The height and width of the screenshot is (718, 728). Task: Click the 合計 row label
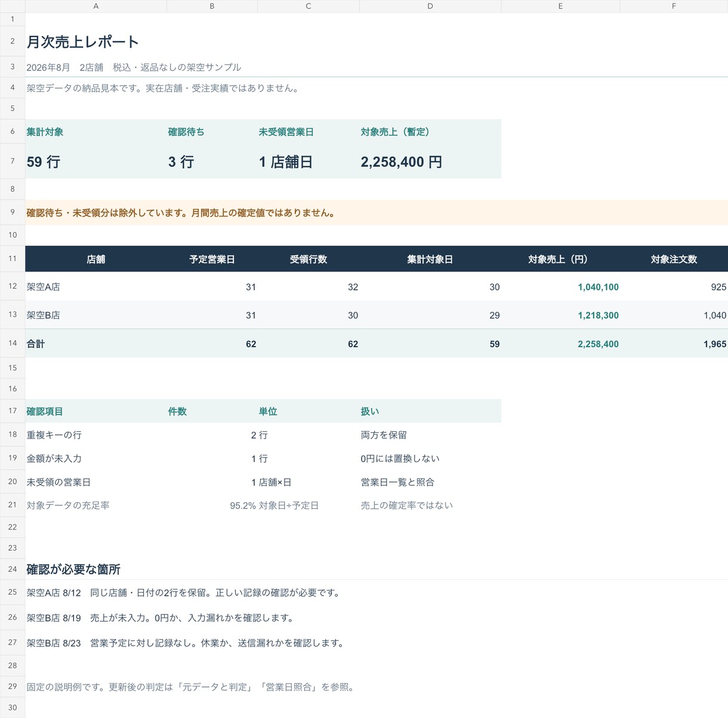click(96, 344)
